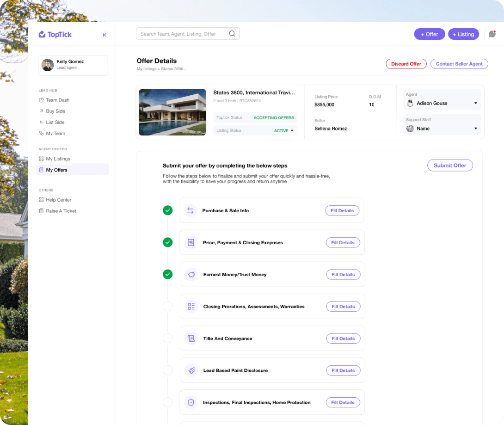The height and width of the screenshot is (425, 504).
Task: Click the My listings breadcrumb link
Action: click(x=147, y=69)
